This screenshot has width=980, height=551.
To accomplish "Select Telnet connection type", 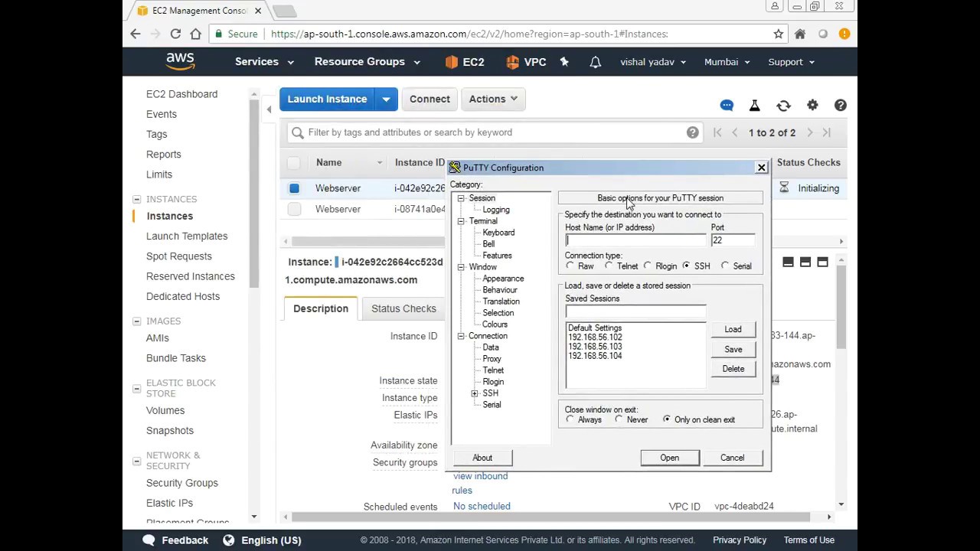I will tap(609, 266).
